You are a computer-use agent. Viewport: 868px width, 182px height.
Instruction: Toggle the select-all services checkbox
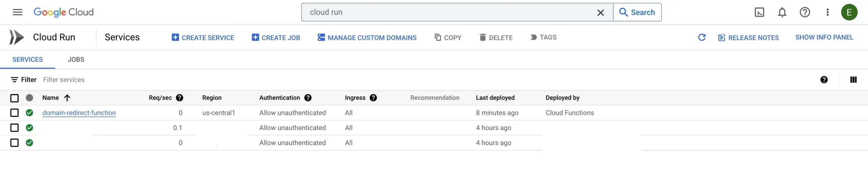(14, 98)
